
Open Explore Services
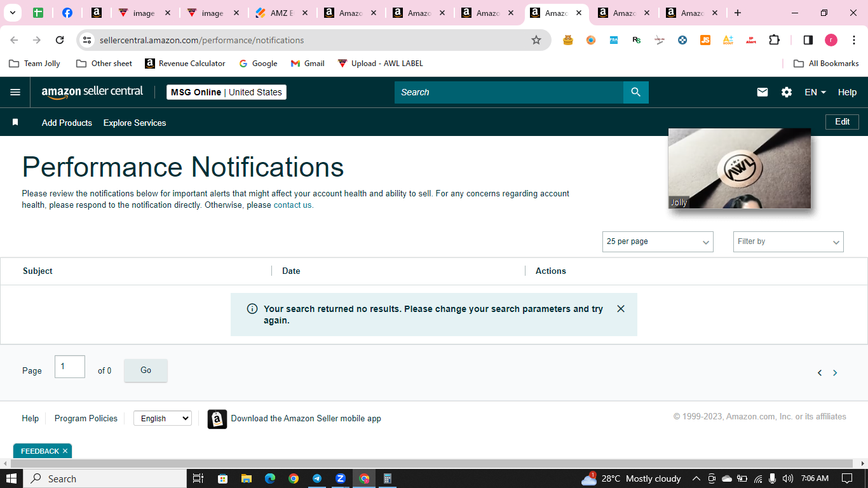coord(135,123)
